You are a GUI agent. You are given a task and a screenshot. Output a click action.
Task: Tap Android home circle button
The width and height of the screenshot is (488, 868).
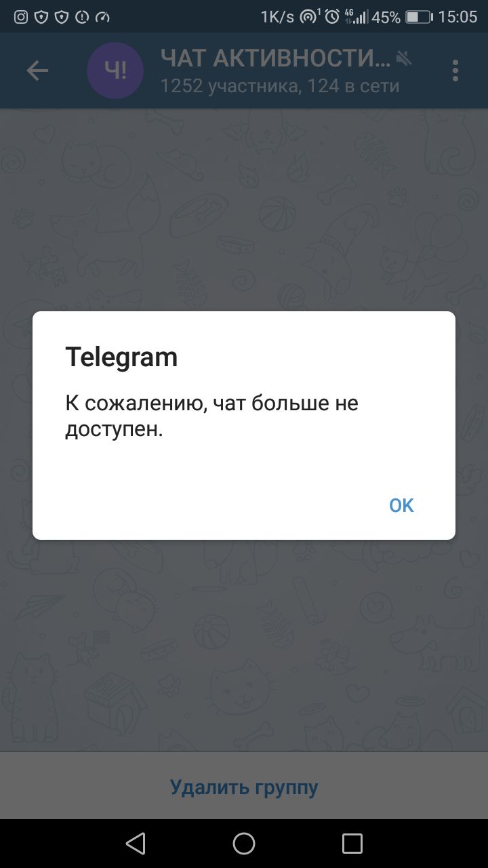click(x=244, y=843)
